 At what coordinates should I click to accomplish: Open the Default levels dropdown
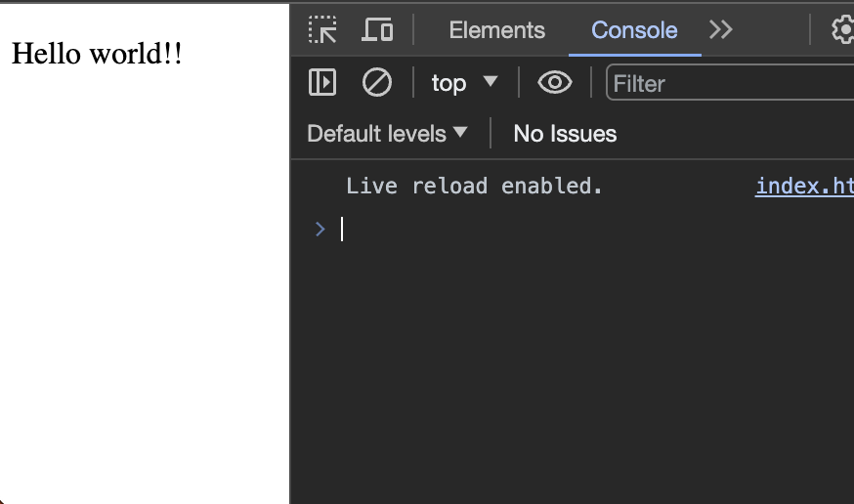[x=387, y=134]
